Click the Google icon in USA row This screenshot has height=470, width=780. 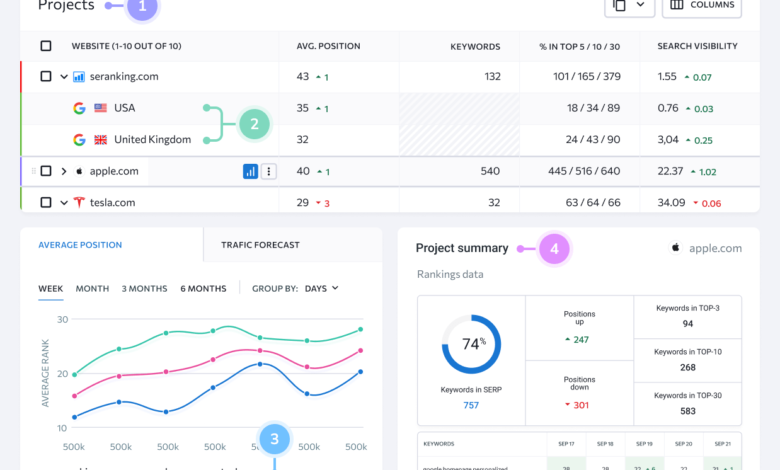[x=79, y=108]
